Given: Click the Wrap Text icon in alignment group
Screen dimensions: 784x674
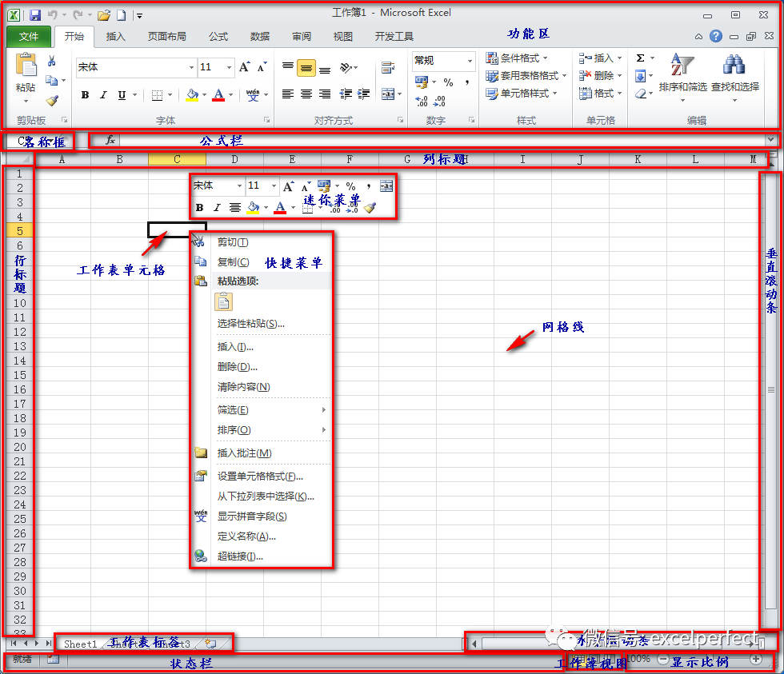Looking at the screenshot, I should [x=387, y=67].
